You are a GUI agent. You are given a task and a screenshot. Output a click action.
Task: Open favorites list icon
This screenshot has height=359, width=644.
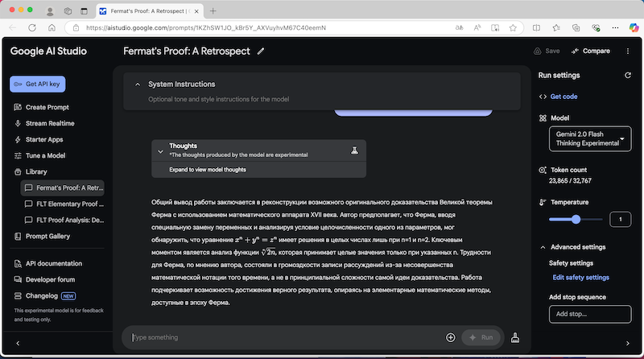(556, 27)
